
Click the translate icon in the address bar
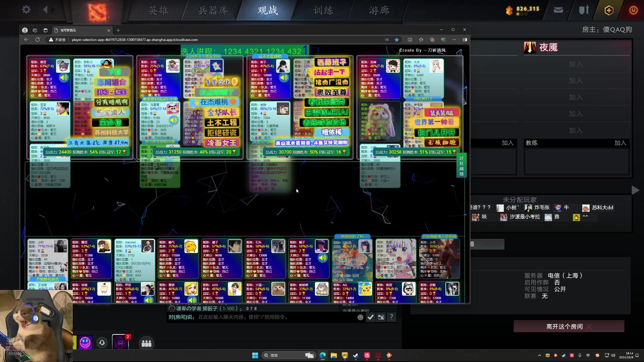pyautogui.click(x=387, y=40)
